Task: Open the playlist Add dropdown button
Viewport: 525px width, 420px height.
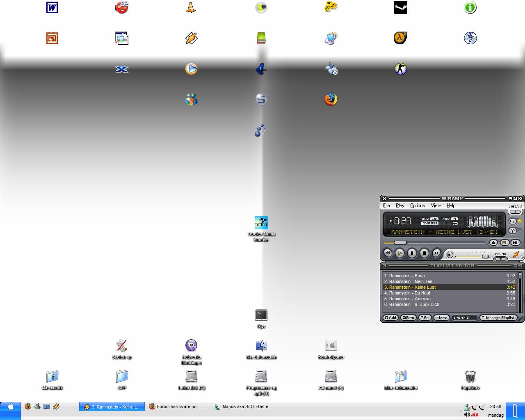Action: [390, 317]
